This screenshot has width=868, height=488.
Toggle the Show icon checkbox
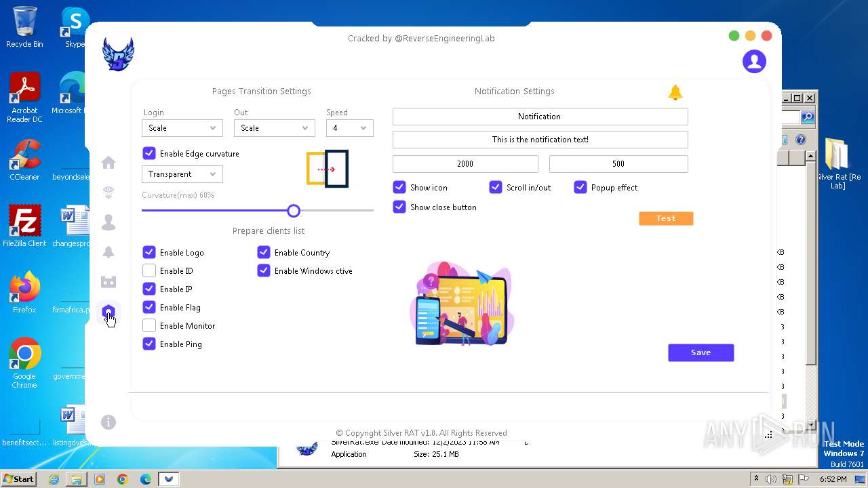(399, 187)
